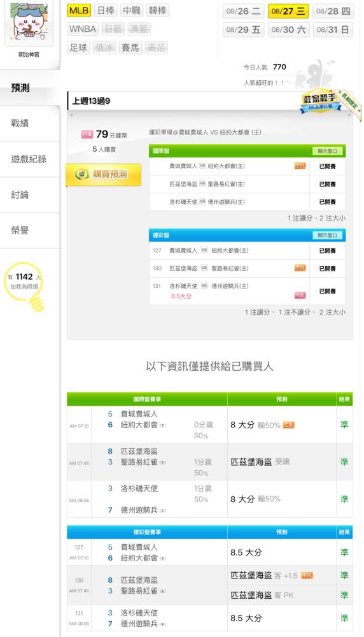Click the 明治神宮 avatar picture

click(x=29, y=22)
